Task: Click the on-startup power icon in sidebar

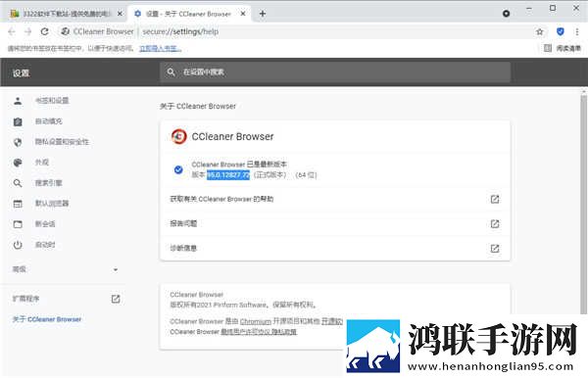Action: 18,245
